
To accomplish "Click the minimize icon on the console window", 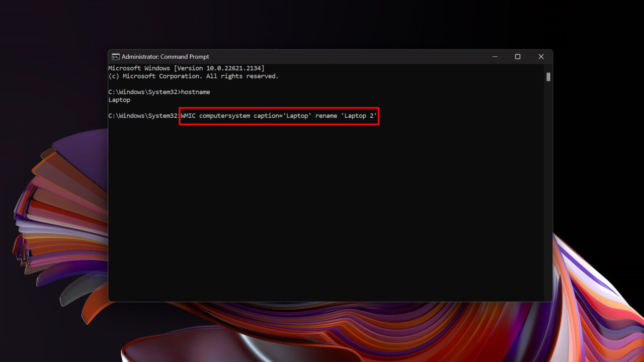I will pyautogui.click(x=495, y=56).
